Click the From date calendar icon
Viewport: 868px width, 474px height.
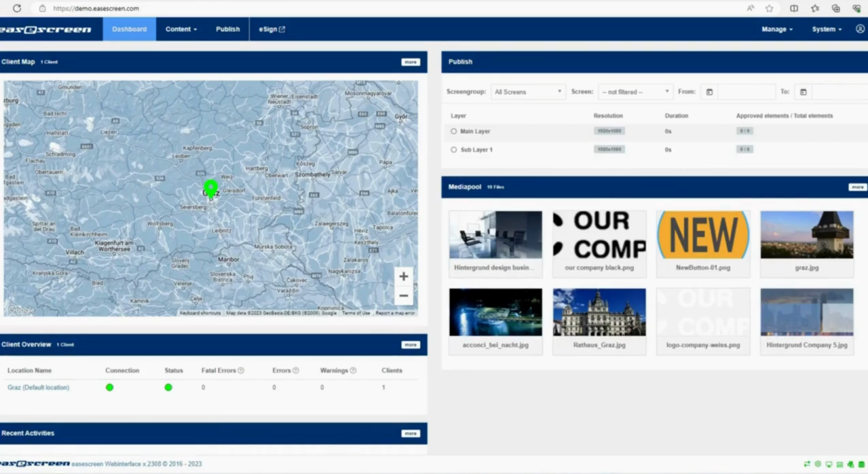tap(709, 92)
